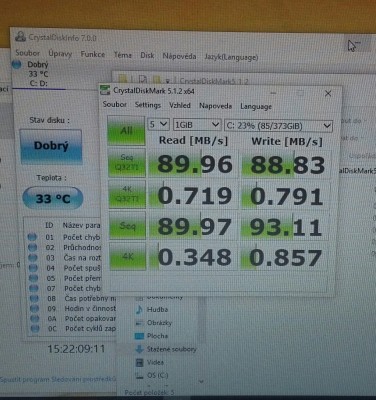Click status orb for attribute 0A
The width and height of the screenshot is (376, 400).
[x=35, y=318]
